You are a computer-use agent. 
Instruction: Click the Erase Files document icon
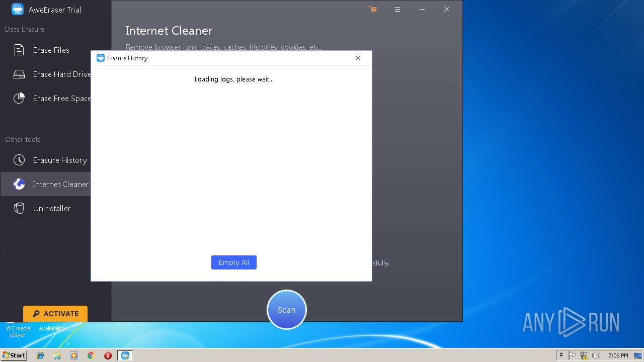pyautogui.click(x=19, y=50)
